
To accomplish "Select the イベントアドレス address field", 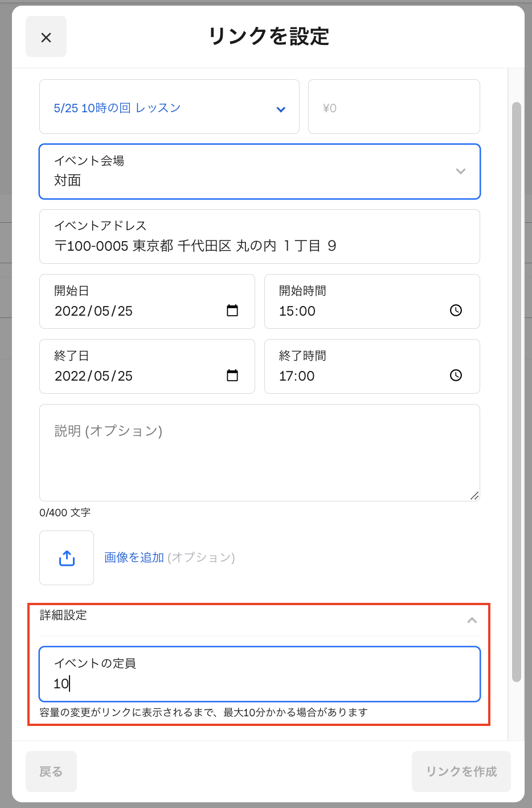I will point(259,236).
